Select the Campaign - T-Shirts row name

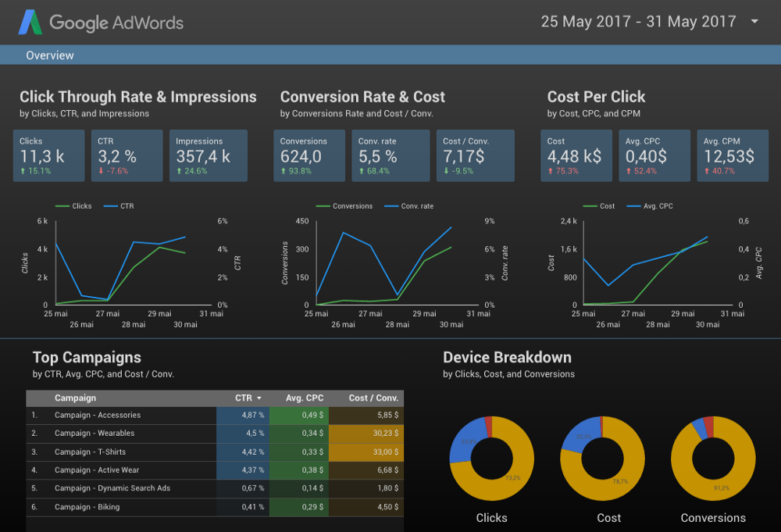click(90, 452)
